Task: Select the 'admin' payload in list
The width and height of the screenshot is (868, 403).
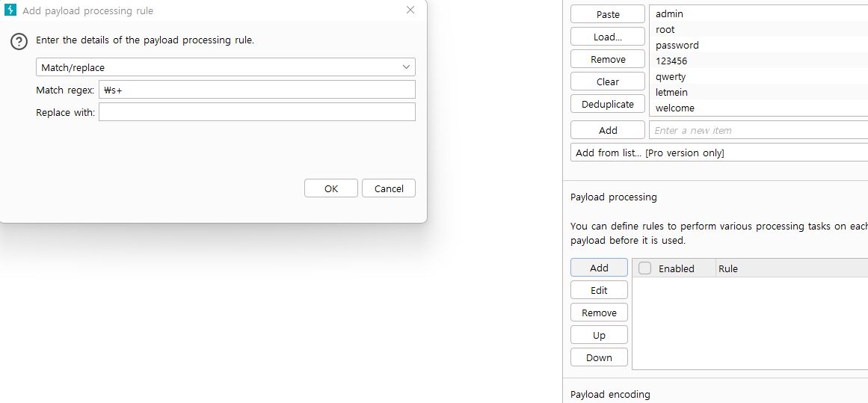Action: pyautogui.click(x=669, y=13)
